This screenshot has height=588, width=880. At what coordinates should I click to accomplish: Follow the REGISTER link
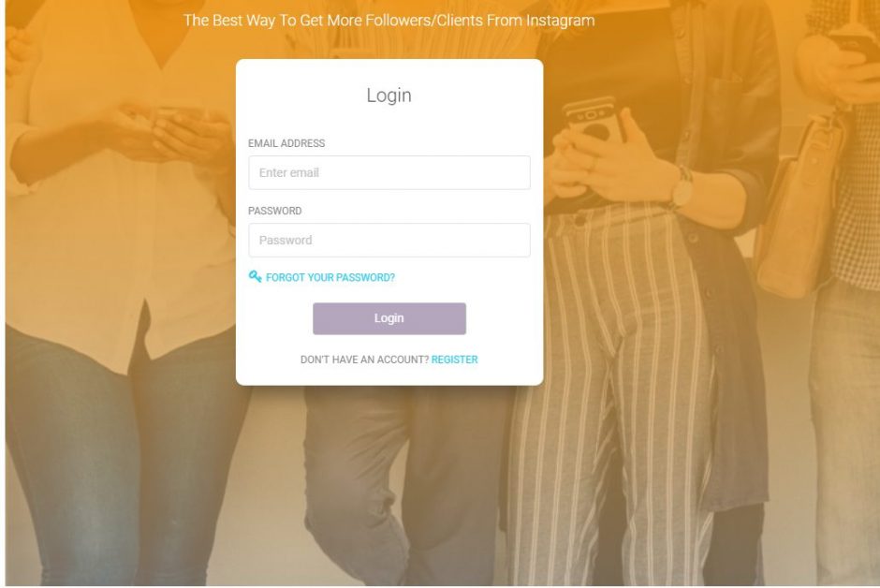pos(455,360)
